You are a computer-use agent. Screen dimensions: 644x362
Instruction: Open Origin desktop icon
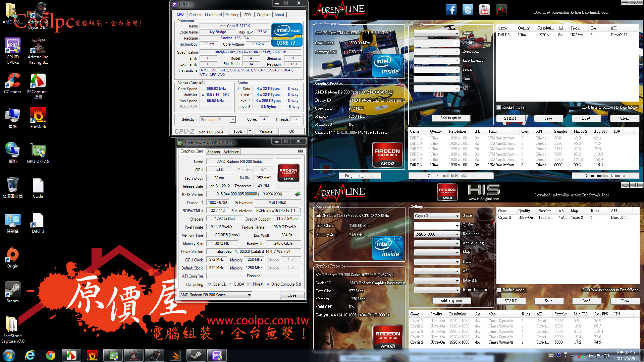[x=13, y=258]
